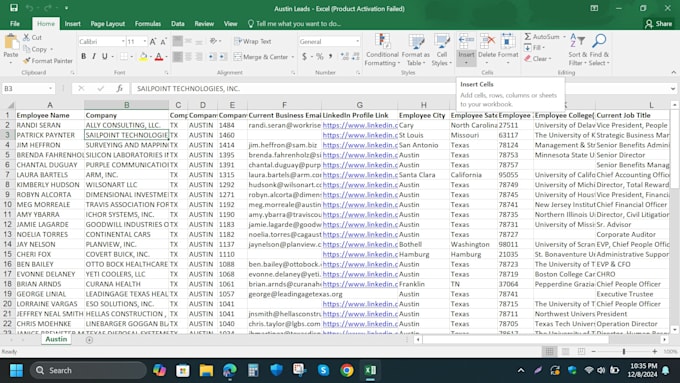Switch to the Data tab
Image resolution: width=680 pixels, height=383 pixels.
tap(177, 24)
